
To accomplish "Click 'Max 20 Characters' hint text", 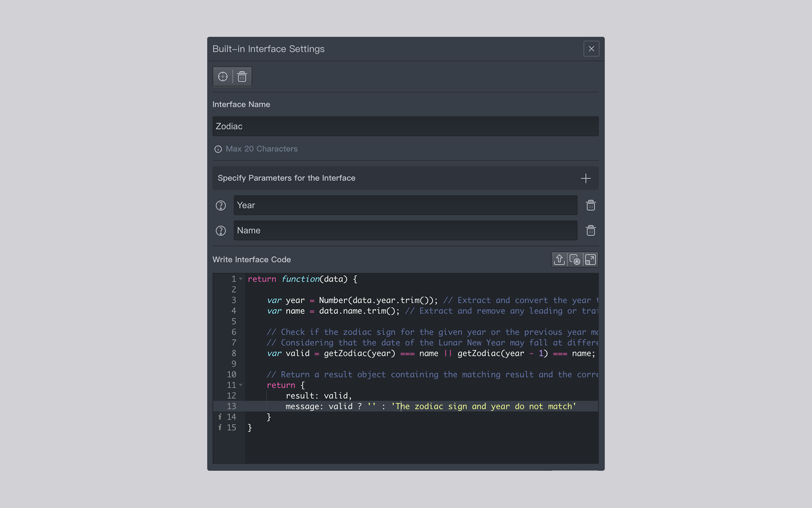I will point(261,149).
